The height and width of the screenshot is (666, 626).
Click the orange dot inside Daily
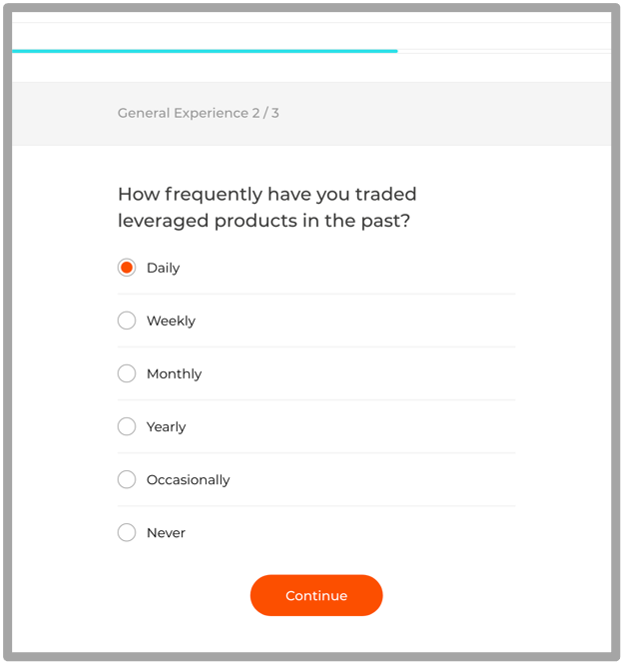point(127,268)
